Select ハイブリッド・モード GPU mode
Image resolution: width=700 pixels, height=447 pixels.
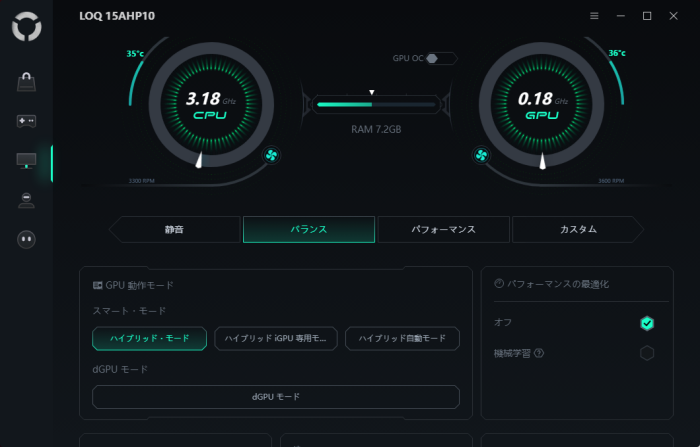point(150,338)
